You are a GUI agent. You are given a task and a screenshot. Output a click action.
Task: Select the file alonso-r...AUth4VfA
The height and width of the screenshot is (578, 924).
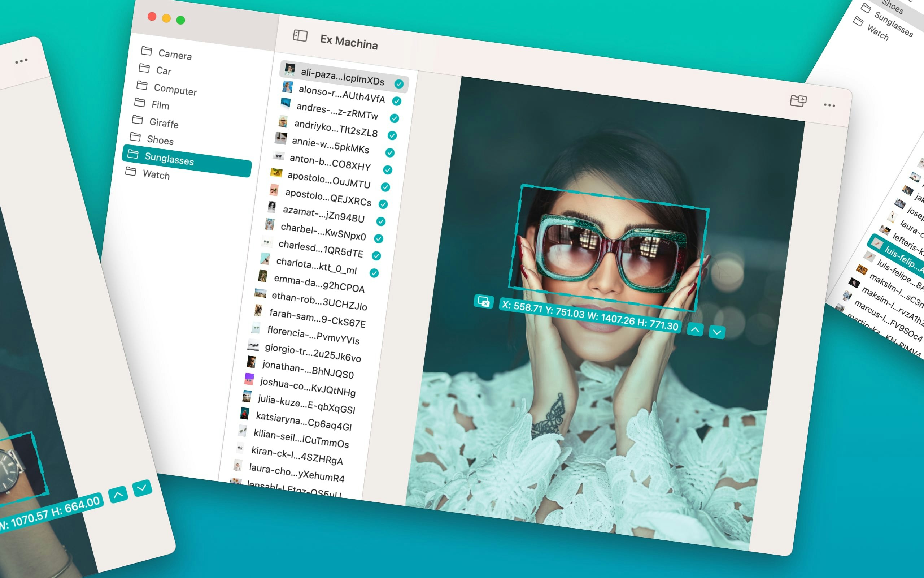coord(342,94)
